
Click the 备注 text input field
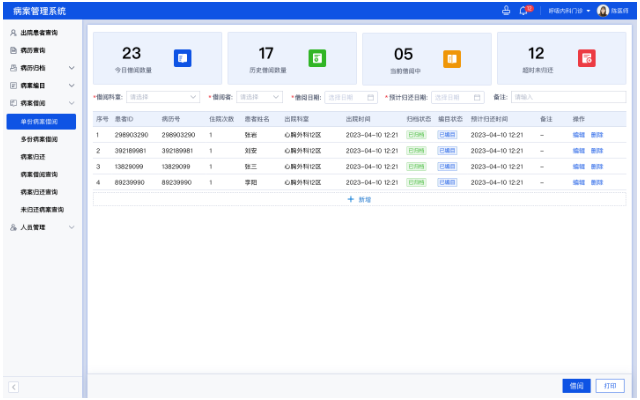pos(568,97)
